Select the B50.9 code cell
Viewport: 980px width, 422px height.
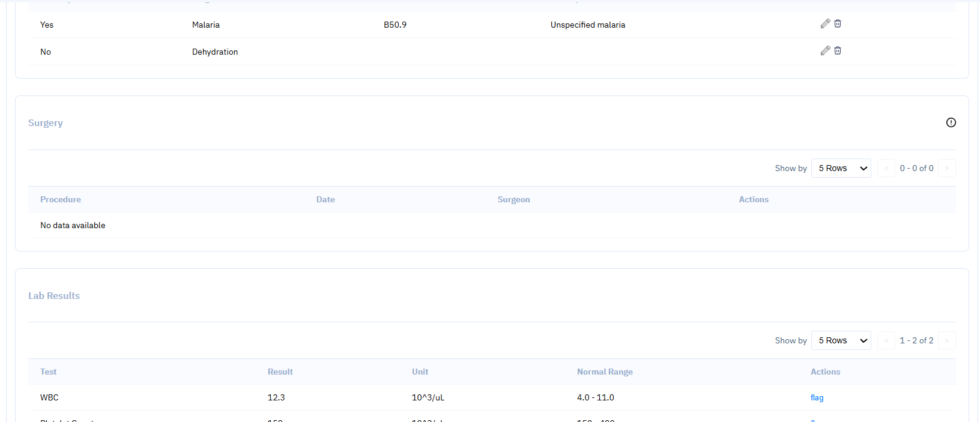point(395,25)
